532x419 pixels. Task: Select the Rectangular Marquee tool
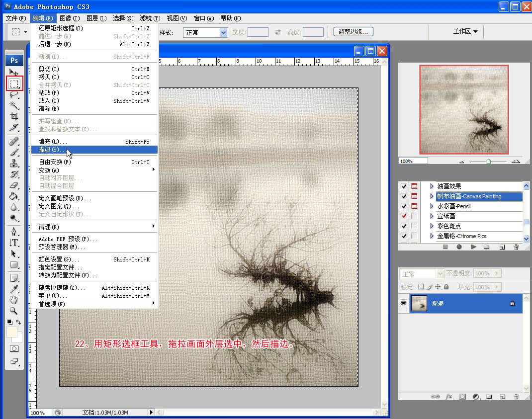pyautogui.click(x=14, y=84)
